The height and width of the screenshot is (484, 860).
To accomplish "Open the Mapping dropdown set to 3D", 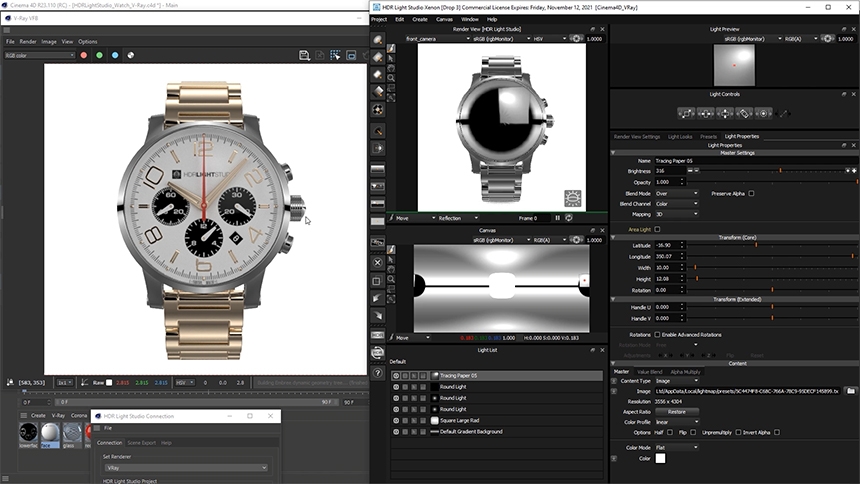I will [x=676, y=214].
